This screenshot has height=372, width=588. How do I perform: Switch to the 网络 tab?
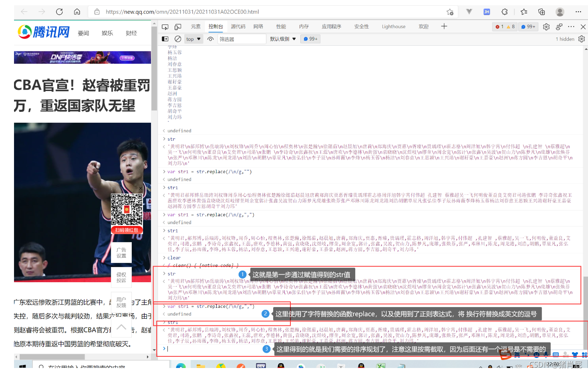pyautogui.click(x=258, y=26)
